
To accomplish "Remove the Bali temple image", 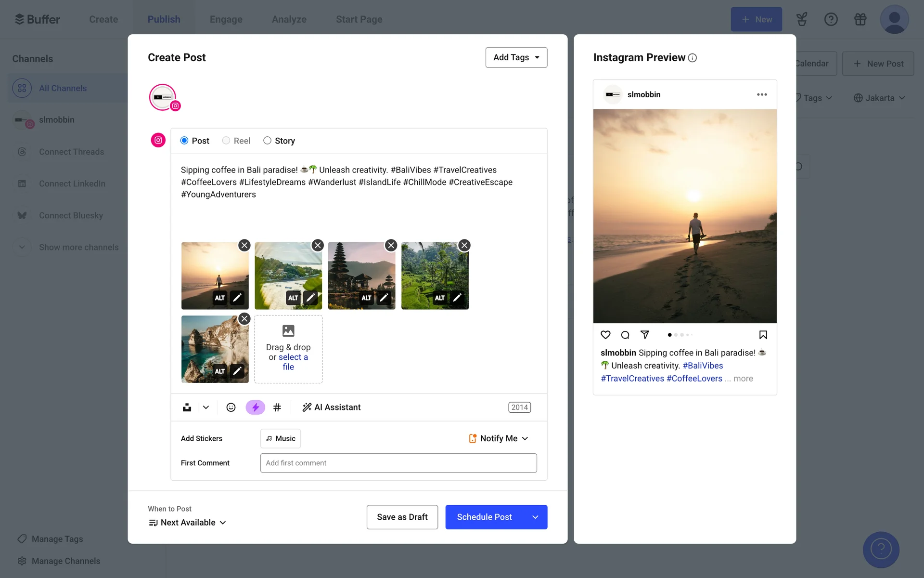I will (391, 246).
